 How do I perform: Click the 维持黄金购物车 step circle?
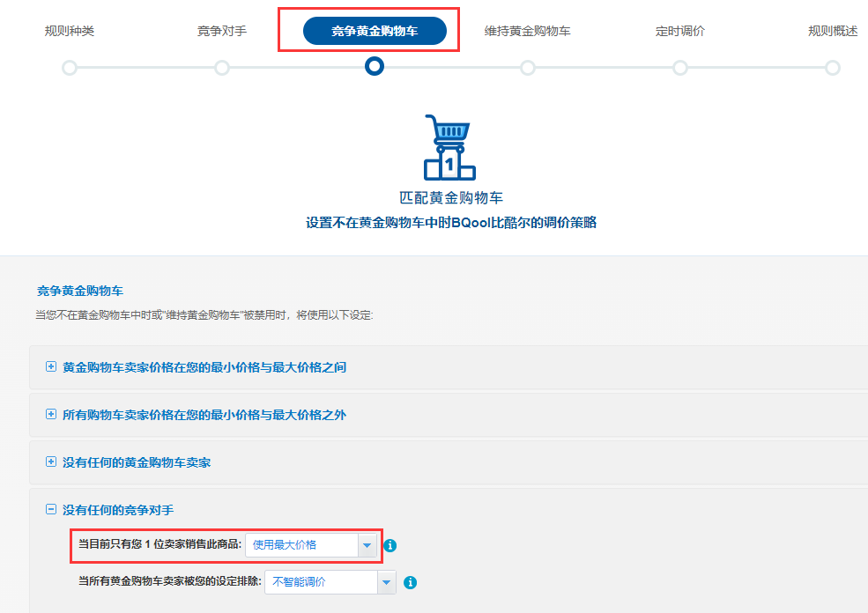click(528, 68)
